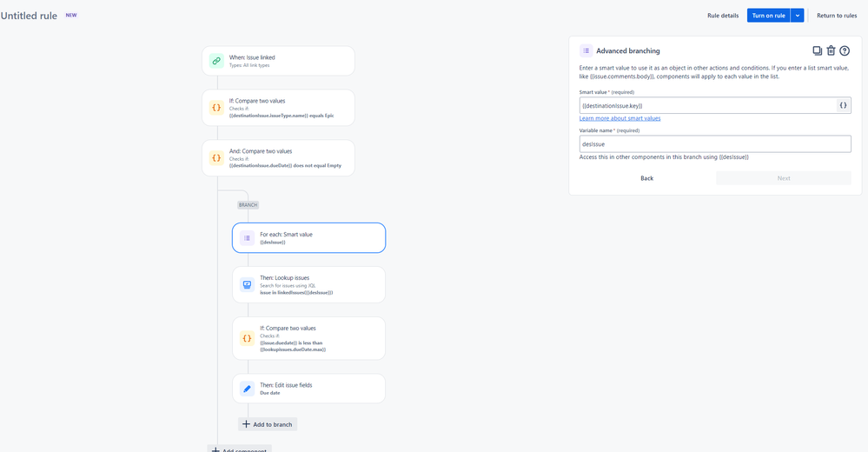868x452 pixels.
Task: Open the Turn on rule dropdown arrow
Action: pos(797,16)
